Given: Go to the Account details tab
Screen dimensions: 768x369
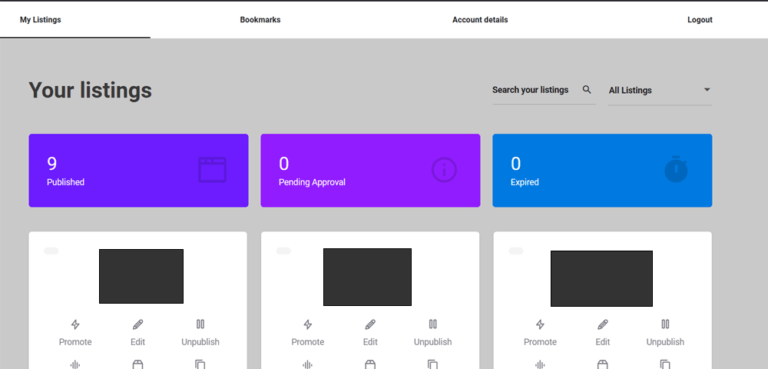Looking at the screenshot, I should coord(480,20).
